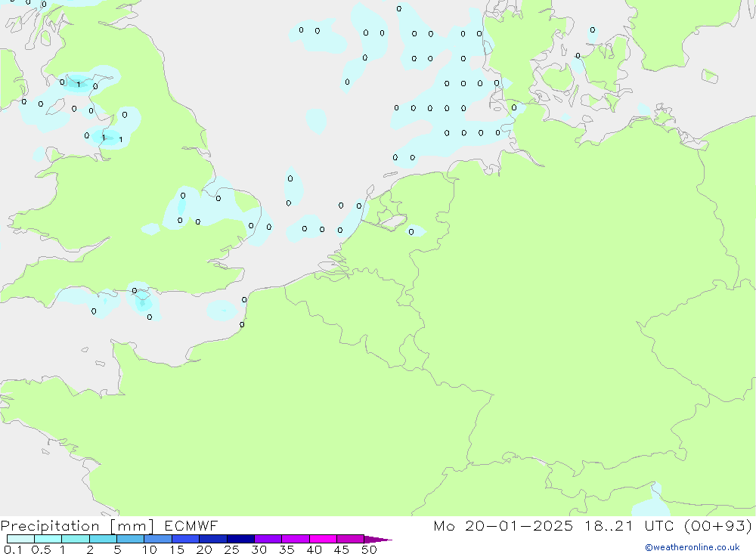Click the 35–40 mm purple legend swatch
Viewport: 756px width, 554px height.
coord(296,539)
